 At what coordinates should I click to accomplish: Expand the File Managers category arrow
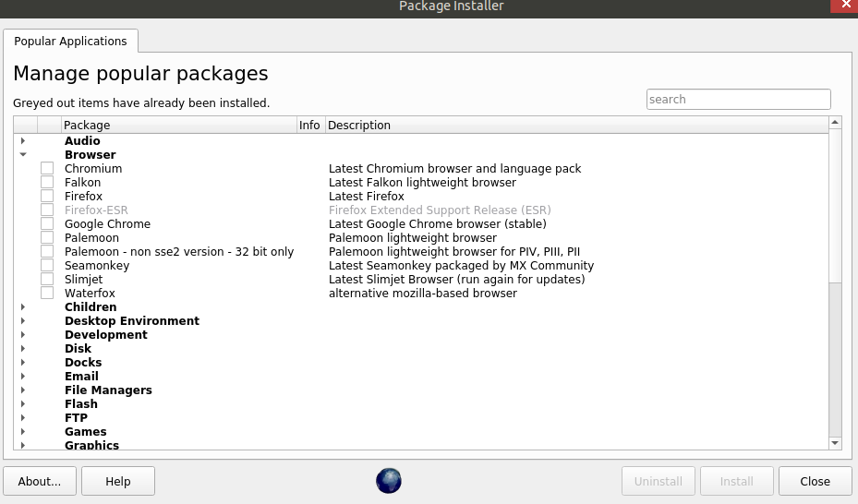coord(23,390)
